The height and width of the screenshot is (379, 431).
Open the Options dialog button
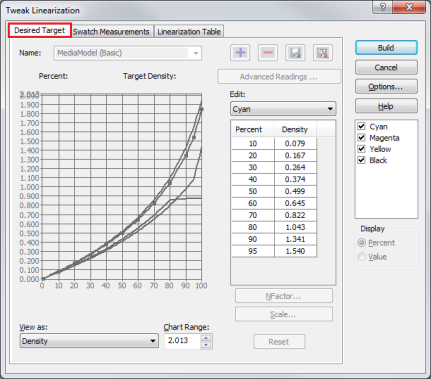coord(386,87)
